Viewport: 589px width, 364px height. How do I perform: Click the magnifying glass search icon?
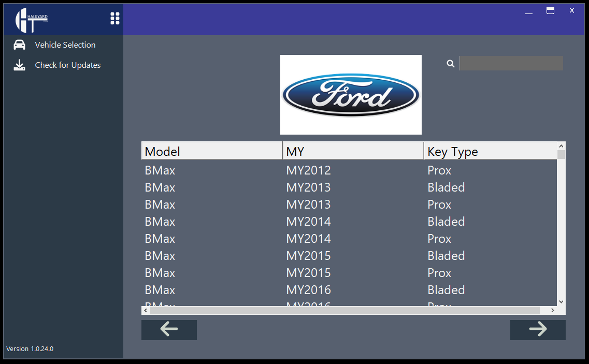tap(451, 64)
